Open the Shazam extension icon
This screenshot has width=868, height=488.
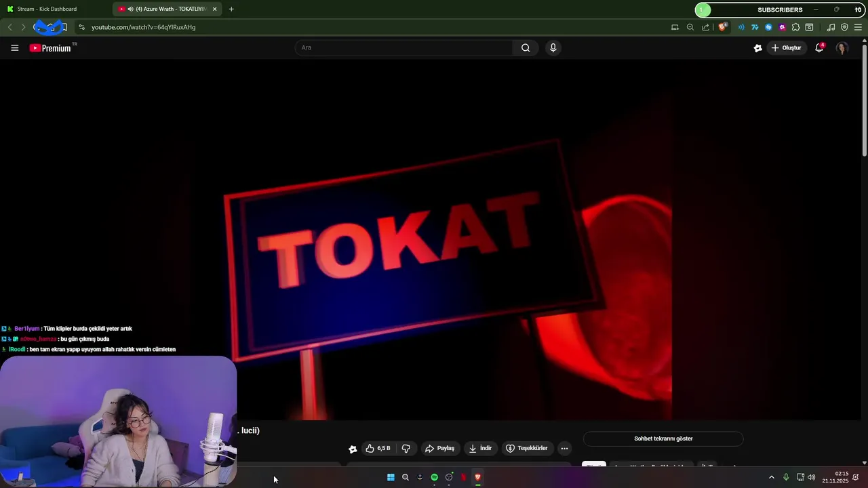pyautogui.click(x=768, y=27)
